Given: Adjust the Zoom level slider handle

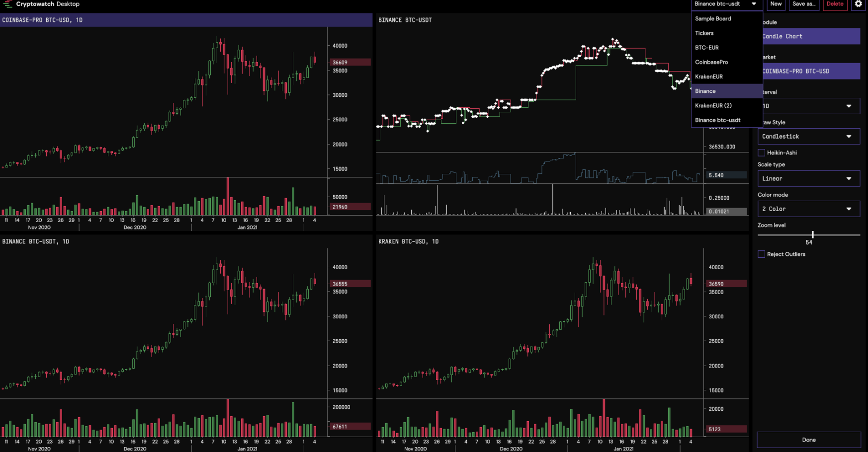Looking at the screenshot, I should coord(813,234).
